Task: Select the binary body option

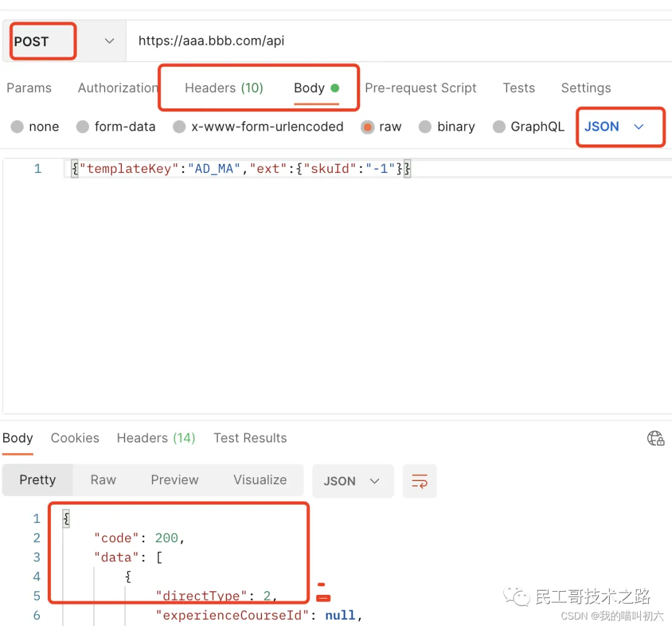Action: click(425, 127)
